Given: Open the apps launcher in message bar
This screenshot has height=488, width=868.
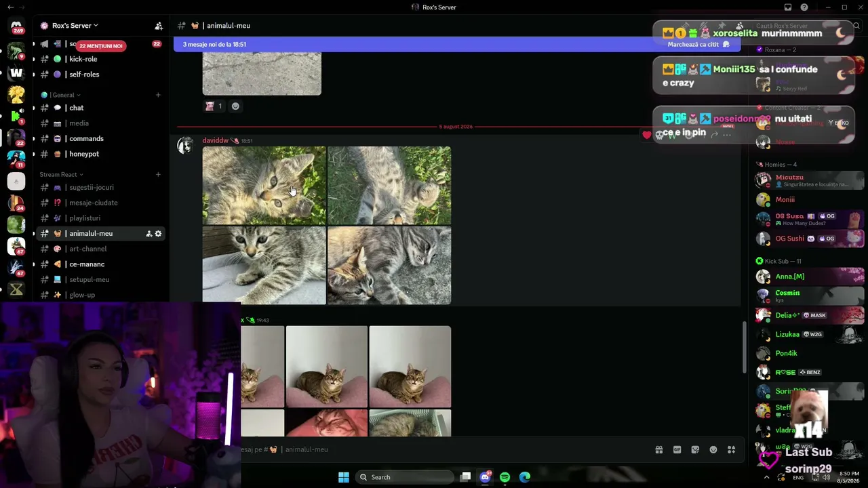Looking at the screenshot, I should 731,449.
